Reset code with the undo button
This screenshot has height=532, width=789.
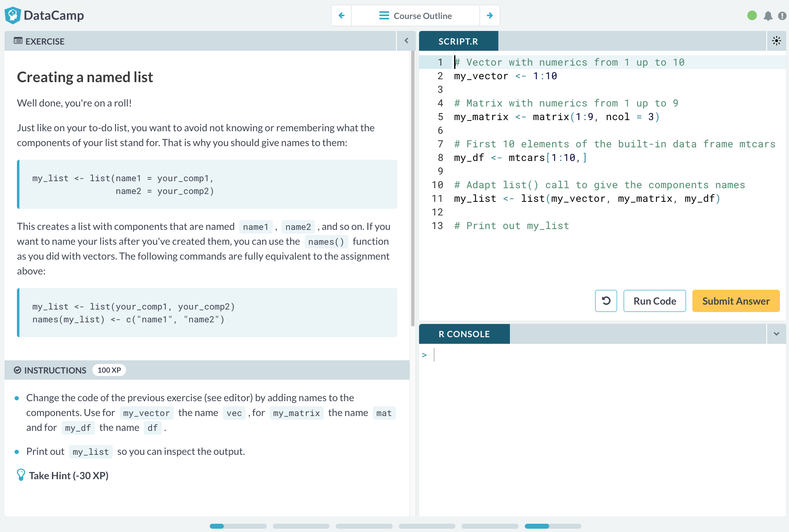pos(606,301)
